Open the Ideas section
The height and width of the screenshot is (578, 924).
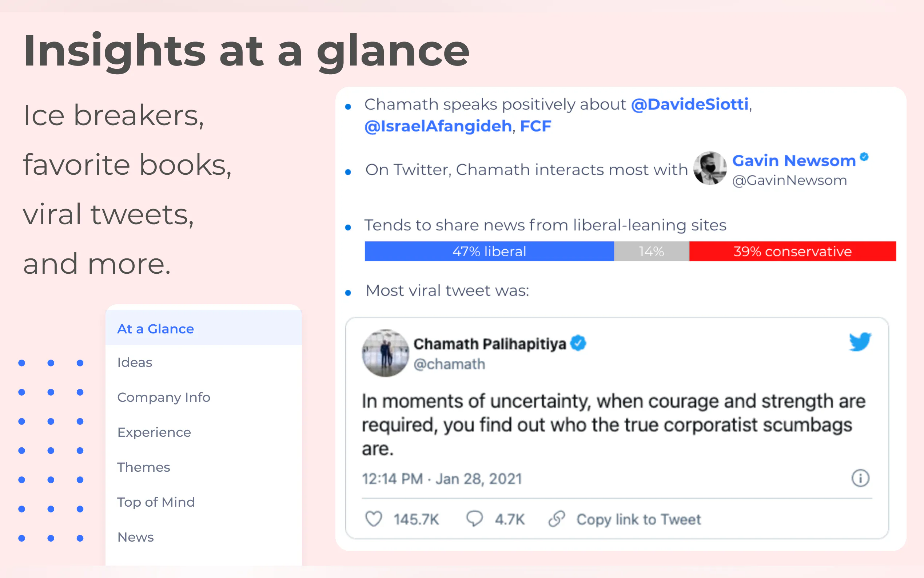pyautogui.click(x=135, y=363)
